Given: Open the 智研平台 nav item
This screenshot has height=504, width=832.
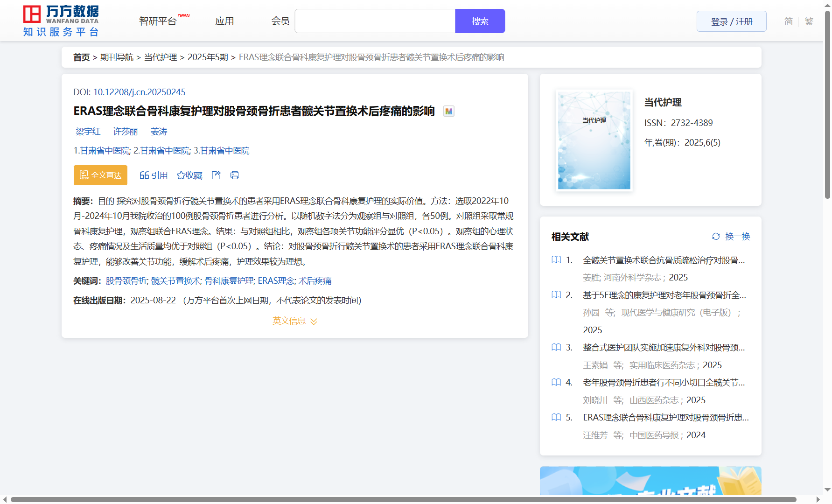Looking at the screenshot, I should [x=158, y=21].
